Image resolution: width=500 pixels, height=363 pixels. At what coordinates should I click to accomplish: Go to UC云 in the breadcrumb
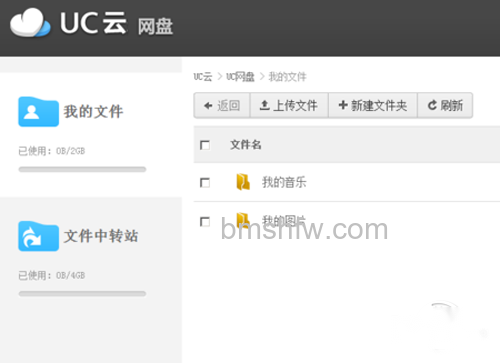[203, 77]
